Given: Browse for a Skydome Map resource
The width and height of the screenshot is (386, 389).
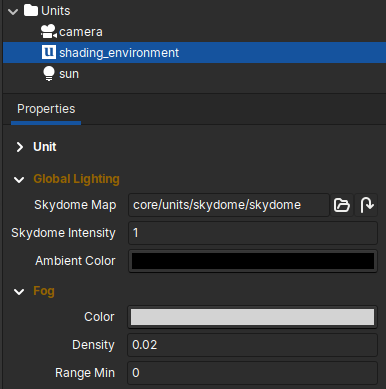Looking at the screenshot, I should (342, 205).
